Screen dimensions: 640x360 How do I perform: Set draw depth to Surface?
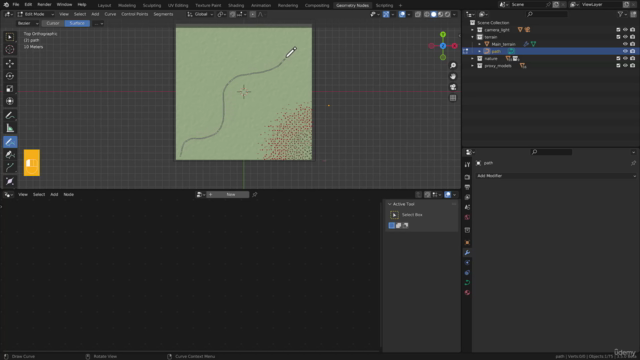point(77,23)
